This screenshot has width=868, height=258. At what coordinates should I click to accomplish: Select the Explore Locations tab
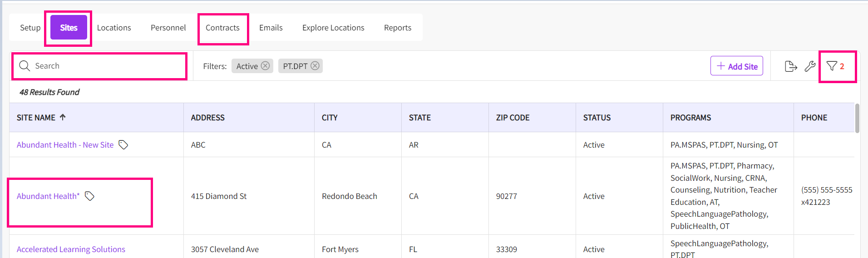point(333,28)
